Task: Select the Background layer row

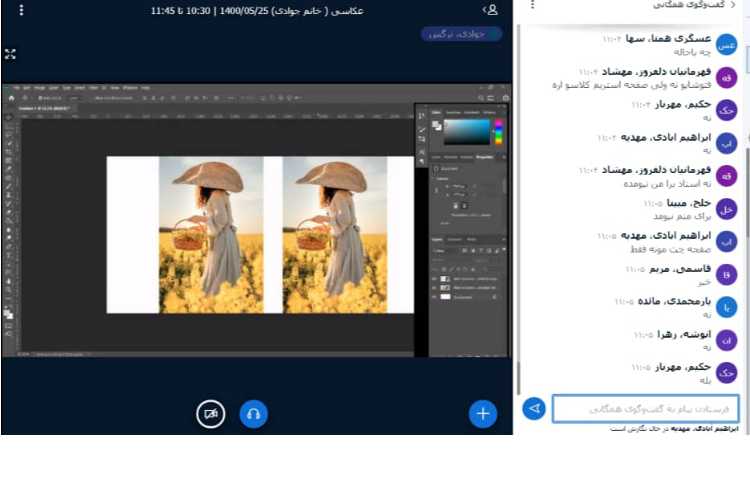Action: pyautogui.click(x=467, y=297)
